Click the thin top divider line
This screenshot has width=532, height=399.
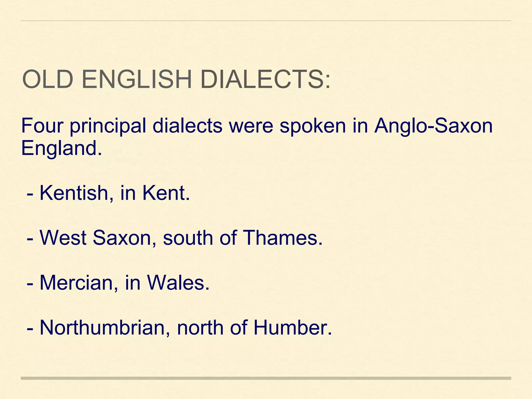click(266, 21)
